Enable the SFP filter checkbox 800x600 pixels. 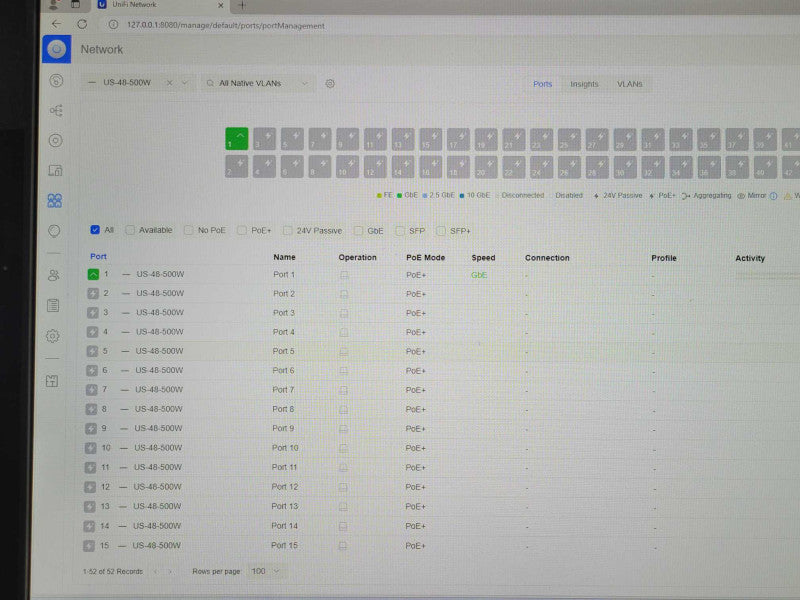(400, 231)
